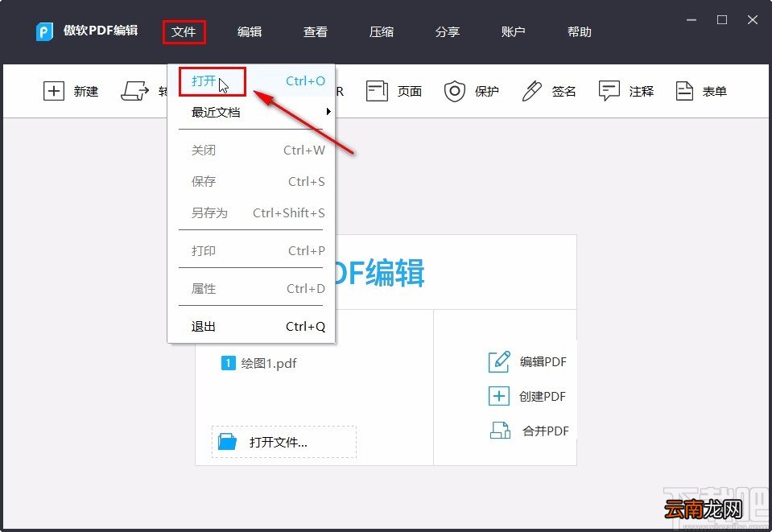Select 最近文档 menu entry

click(251, 112)
